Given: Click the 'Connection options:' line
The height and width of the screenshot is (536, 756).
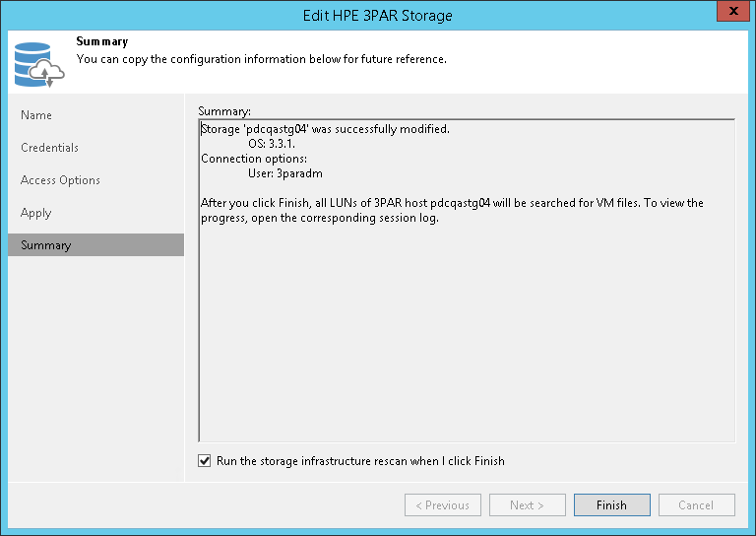Looking at the screenshot, I should tap(254, 159).
